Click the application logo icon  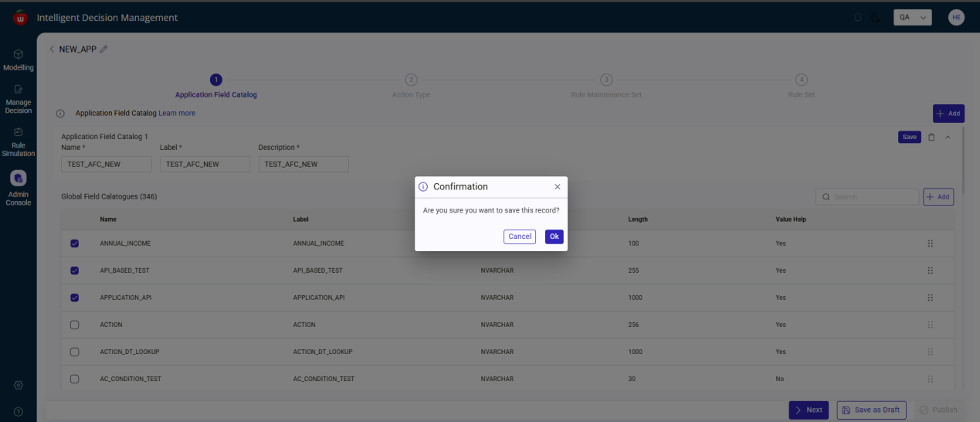tap(20, 18)
